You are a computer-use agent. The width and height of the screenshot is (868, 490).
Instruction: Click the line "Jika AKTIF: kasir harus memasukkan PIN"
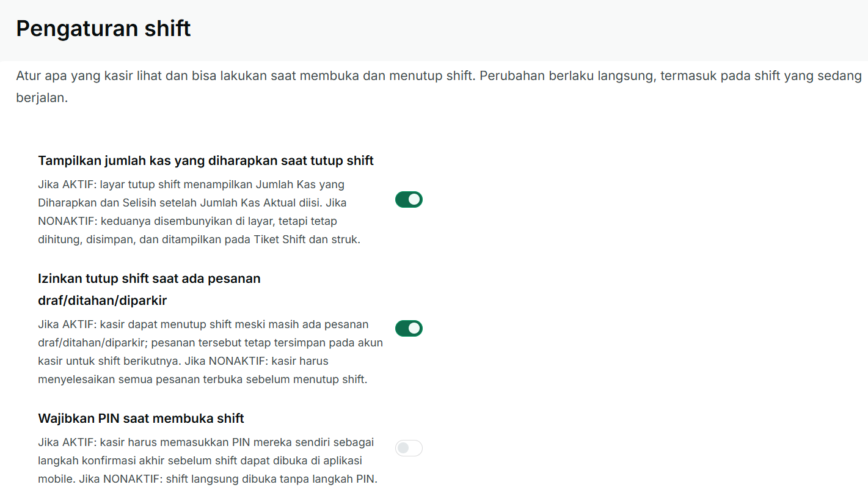[206, 442]
